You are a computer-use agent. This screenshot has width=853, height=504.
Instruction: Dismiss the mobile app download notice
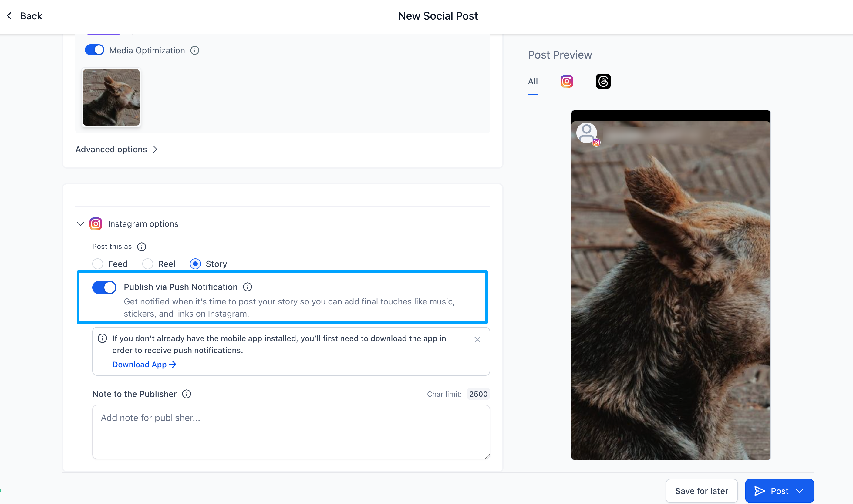click(x=477, y=339)
